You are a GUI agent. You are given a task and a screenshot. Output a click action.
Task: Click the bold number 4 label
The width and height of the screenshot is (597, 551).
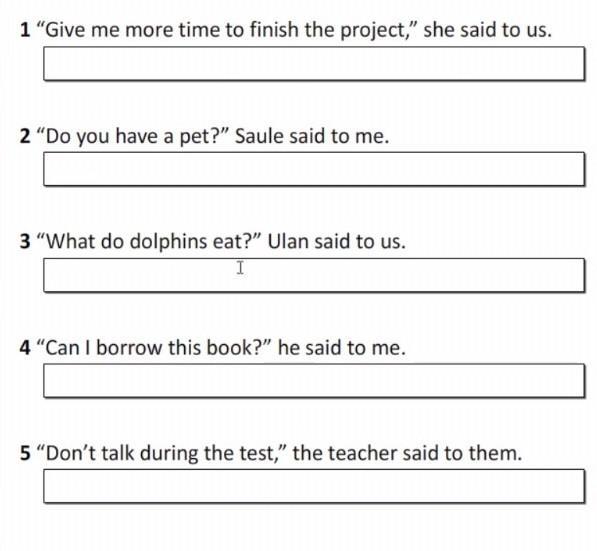point(25,348)
